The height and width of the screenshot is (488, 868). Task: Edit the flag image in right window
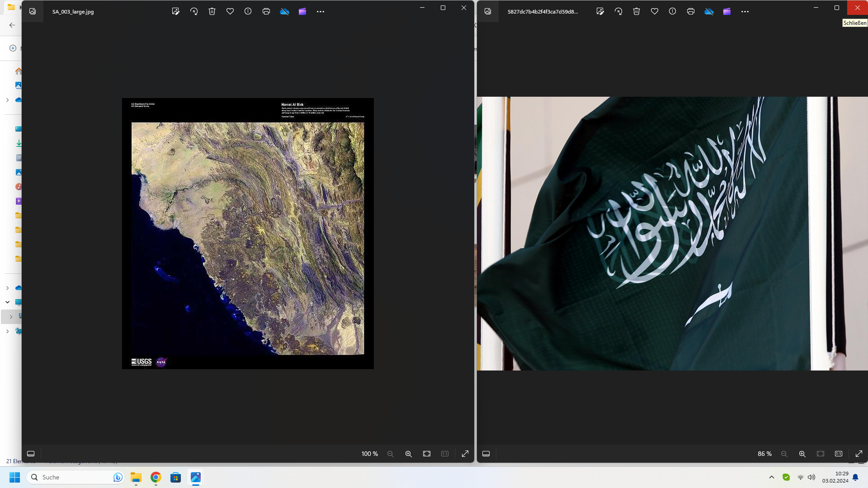(600, 12)
